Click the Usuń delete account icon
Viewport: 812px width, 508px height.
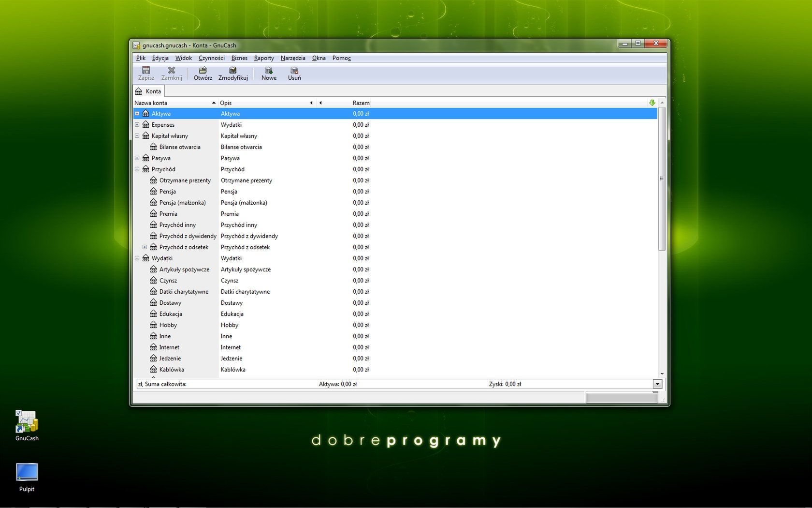294,70
